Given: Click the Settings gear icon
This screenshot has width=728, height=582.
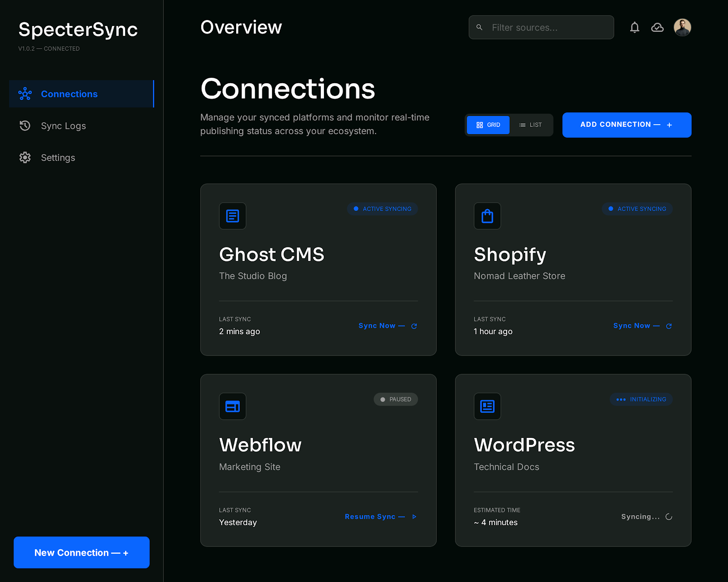Looking at the screenshot, I should [x=25, y=157].
